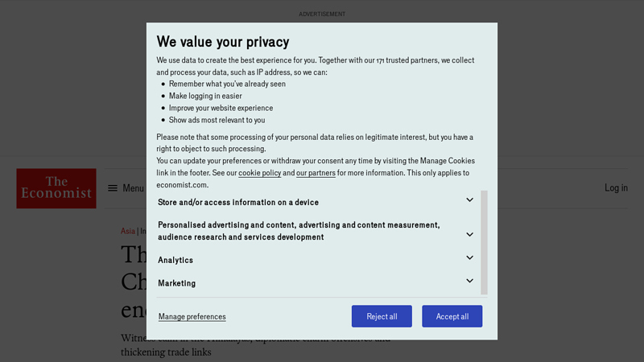Viewport: 644px width, 362px height.
Task: Expand Store and/or access information chevron
Action: (469, 200)
